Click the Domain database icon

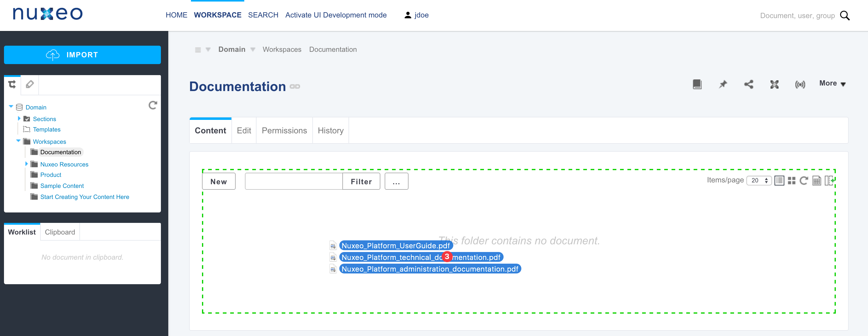pyautogui.click(x=19, y=107)
